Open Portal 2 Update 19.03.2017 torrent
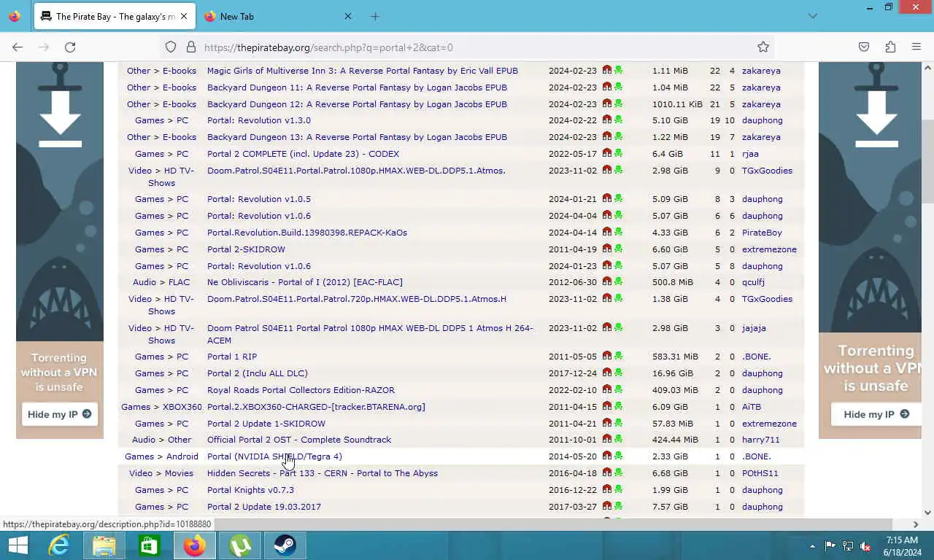This screenshot has height=560, width=934. pyautogui.click(x=264, y=507)
